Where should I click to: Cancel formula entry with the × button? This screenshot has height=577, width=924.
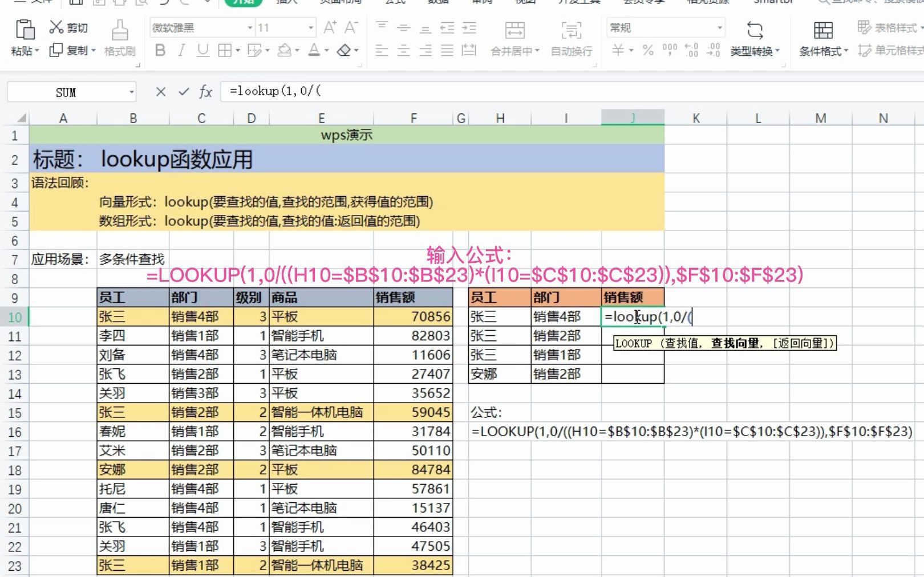pyautogui.click(x=160, y=91)
